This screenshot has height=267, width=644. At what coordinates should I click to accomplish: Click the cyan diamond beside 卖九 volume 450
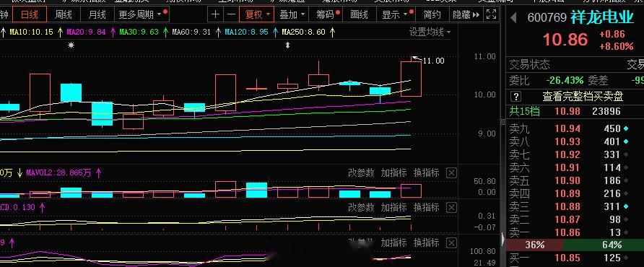[626, 128]
